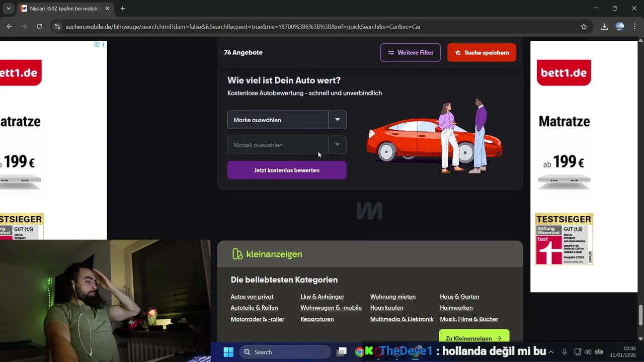This screenshot has height=362, width=644.
Task: Click Suche speichern button
Action: pyautogui.click(x=481, y=52)
